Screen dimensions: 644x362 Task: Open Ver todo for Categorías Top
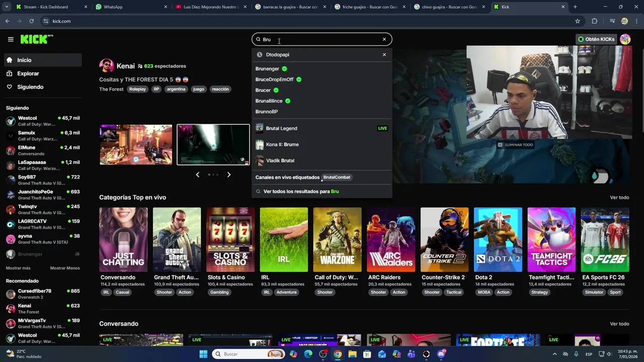[619, 198]
